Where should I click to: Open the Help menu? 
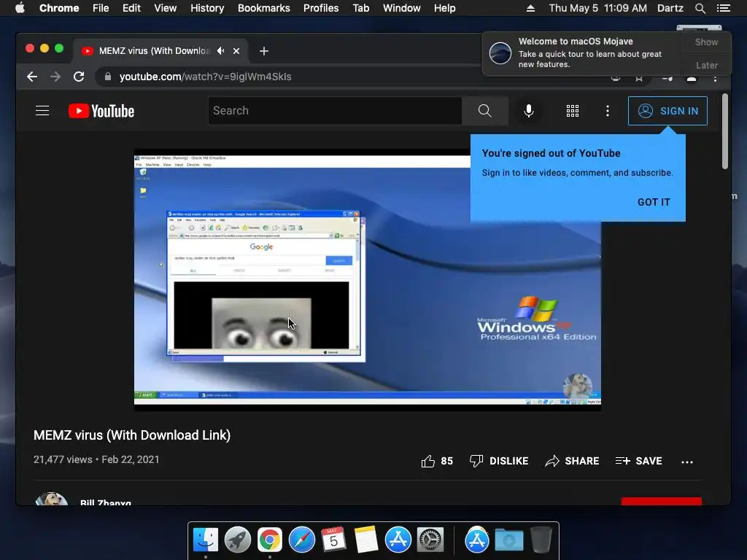click(444, 8)
